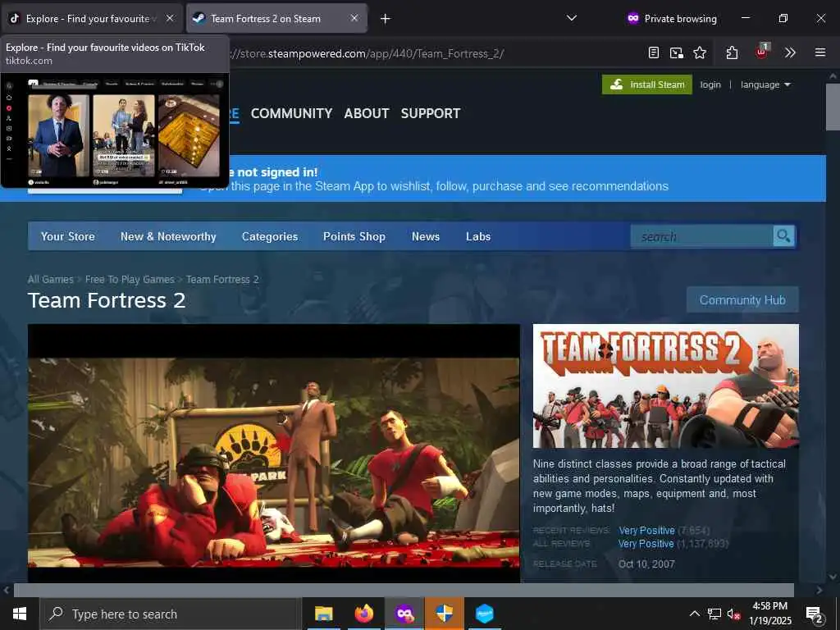Follow the All Games breadcrumb link

50,279
